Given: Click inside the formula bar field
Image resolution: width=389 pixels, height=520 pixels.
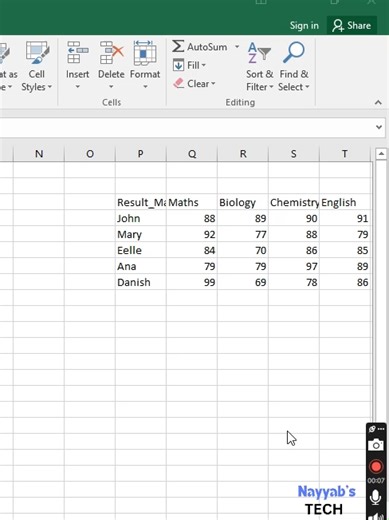Looking at the screenshot, I should tap(187, 127).
